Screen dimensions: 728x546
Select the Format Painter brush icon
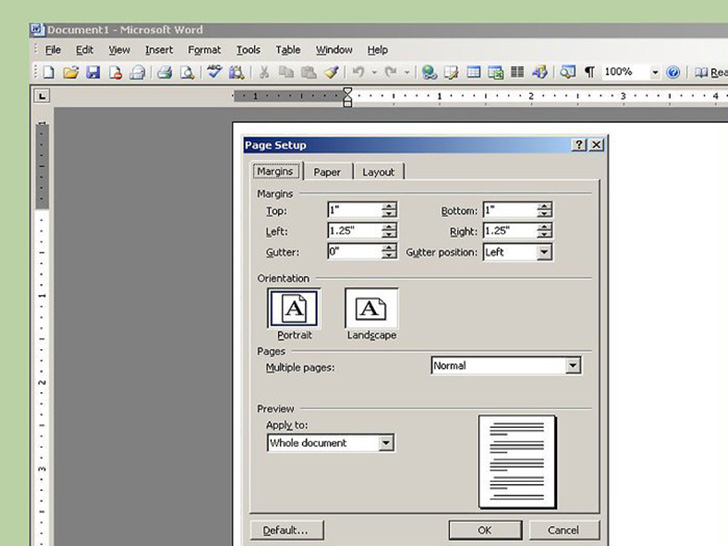point(331,72)
